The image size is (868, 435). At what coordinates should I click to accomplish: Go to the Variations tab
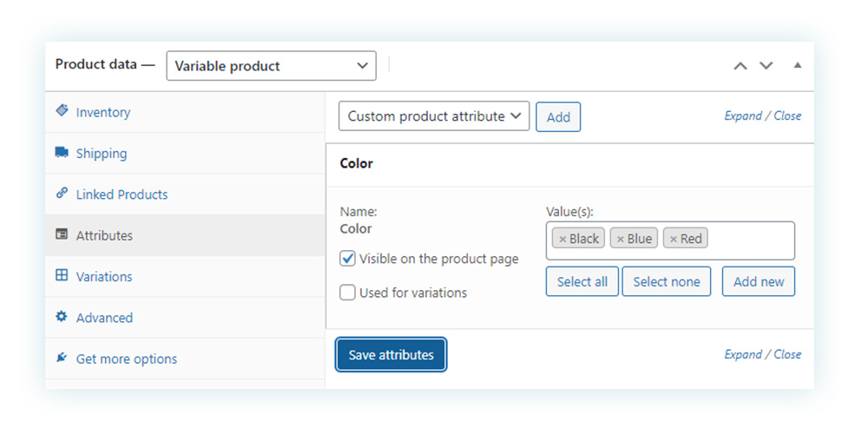pos(185,276)
